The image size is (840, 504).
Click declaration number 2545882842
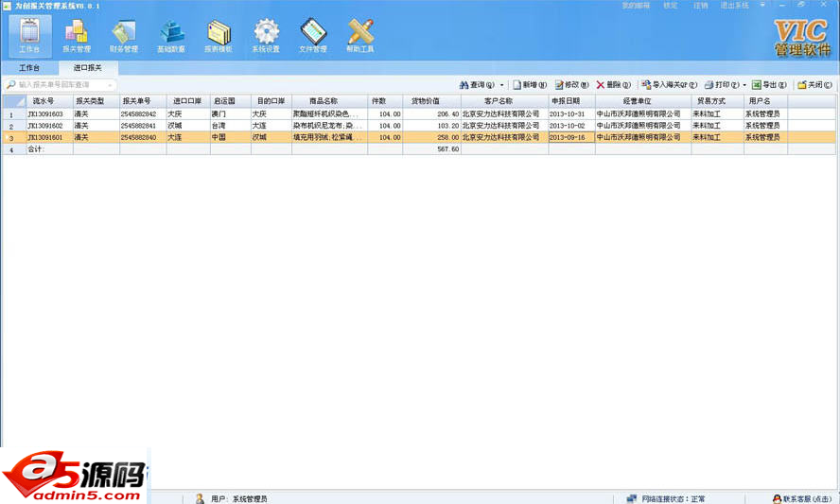tap(143, 114)
